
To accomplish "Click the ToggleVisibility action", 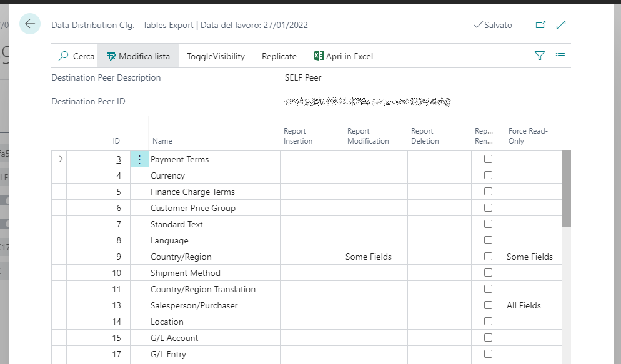I will click(216, 56).
